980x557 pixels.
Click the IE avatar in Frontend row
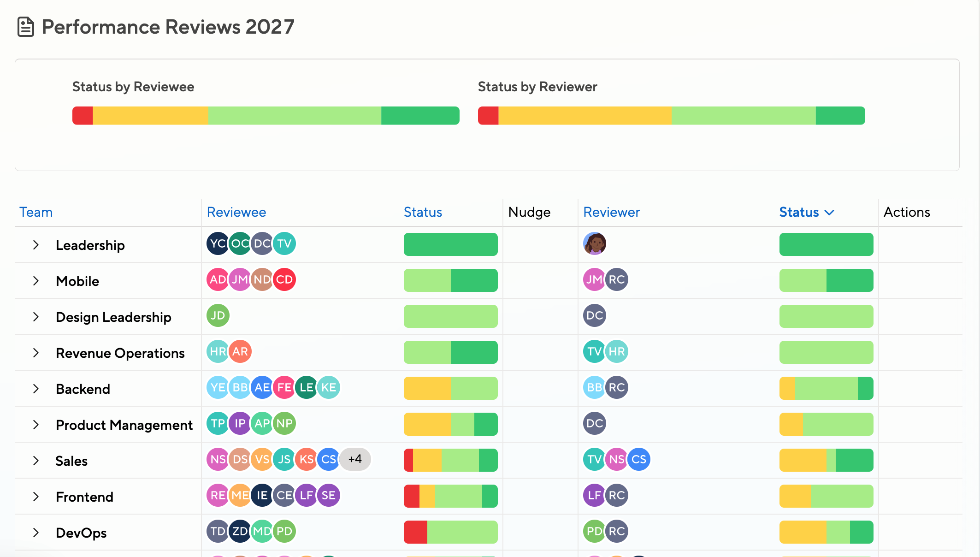pyautogui.click(x=262, y=495)
